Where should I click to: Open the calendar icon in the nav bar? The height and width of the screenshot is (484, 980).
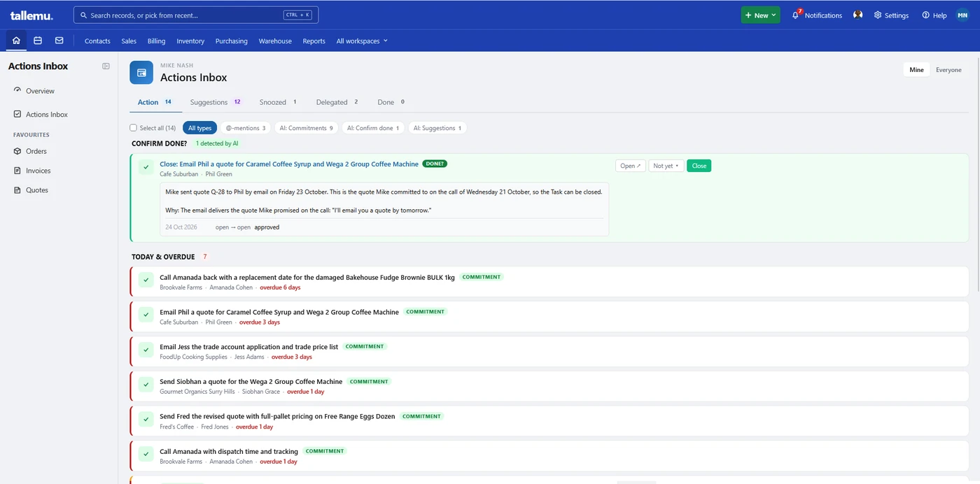(38, 41)
